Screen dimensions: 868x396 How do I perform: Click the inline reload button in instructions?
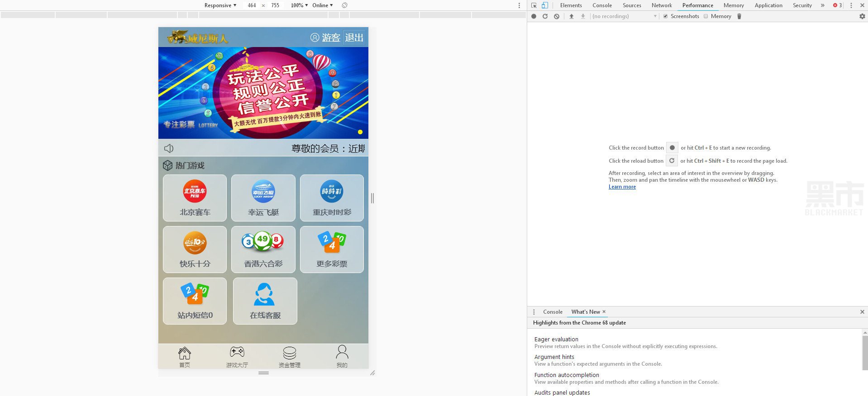(672, 160)
